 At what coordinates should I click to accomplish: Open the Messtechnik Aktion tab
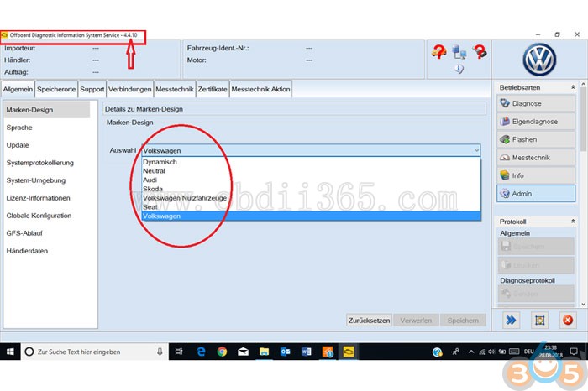click(260, 89)
